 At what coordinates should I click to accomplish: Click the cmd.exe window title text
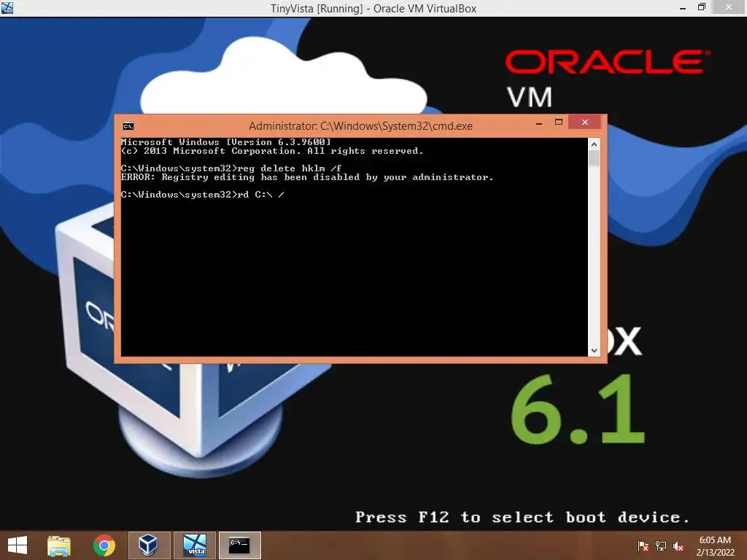click(360, 126)
